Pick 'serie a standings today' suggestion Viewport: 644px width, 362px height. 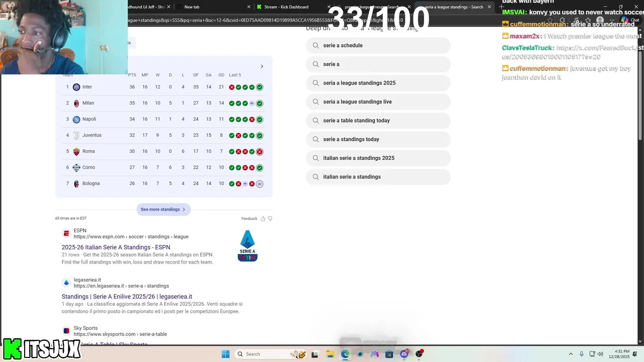(378, 139)
